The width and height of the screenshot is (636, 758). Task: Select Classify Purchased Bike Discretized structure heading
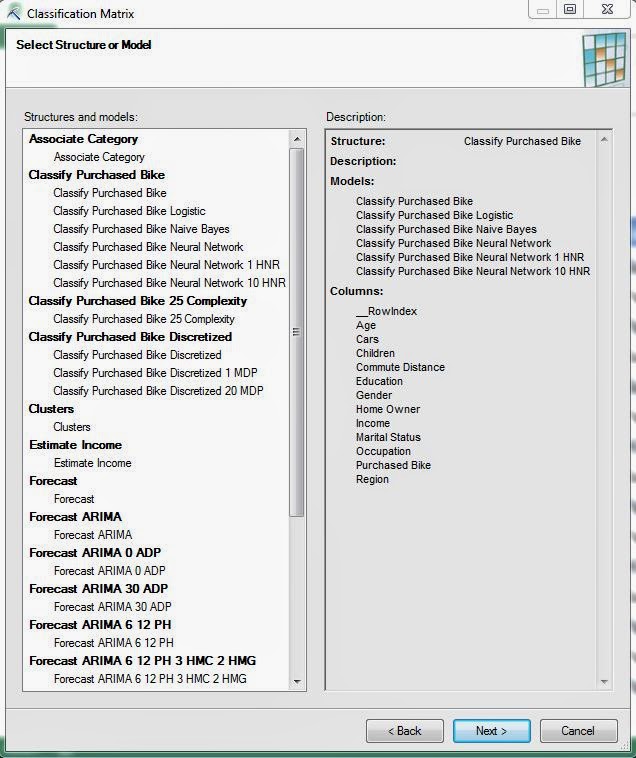tap(130, 336)
